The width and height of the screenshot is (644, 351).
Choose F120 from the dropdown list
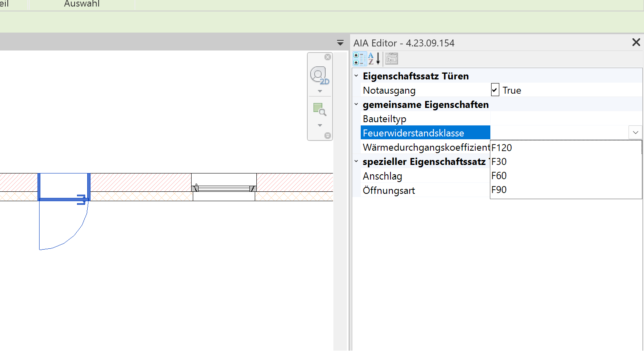point(502,148)
